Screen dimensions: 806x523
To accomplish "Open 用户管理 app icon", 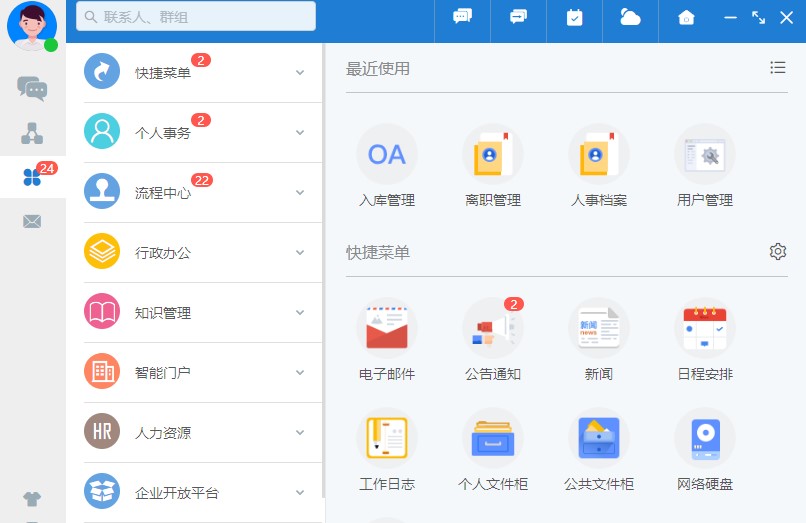I will (x=705, y=154).
